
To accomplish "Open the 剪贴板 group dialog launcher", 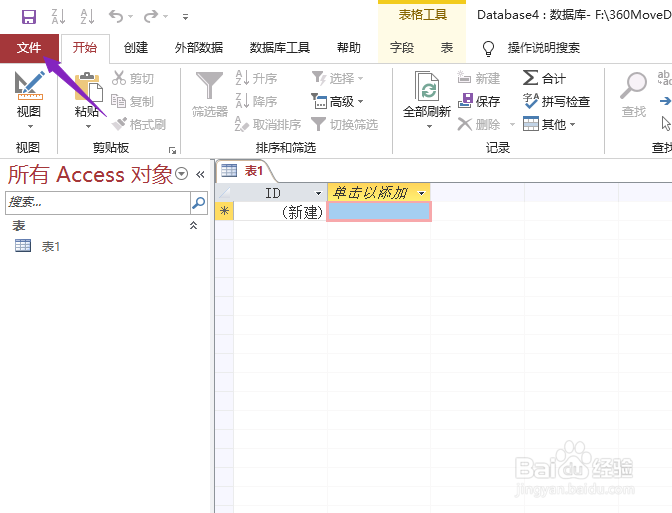I will (172, 150).
